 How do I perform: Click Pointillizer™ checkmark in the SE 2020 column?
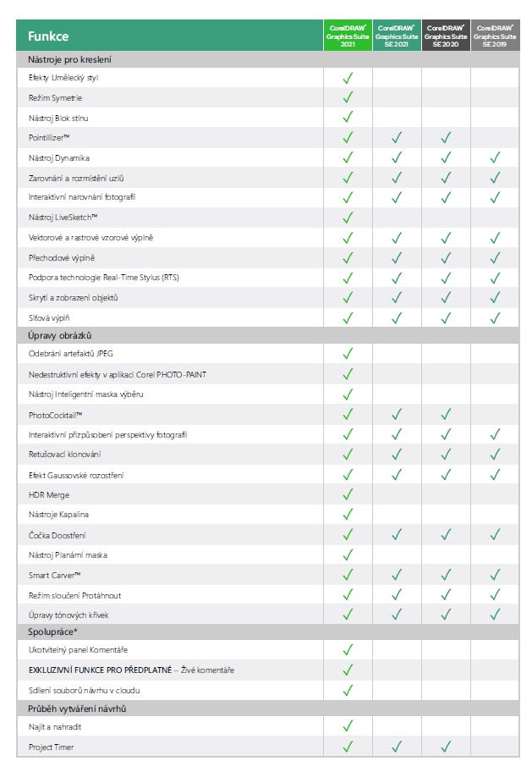(446, 137)
